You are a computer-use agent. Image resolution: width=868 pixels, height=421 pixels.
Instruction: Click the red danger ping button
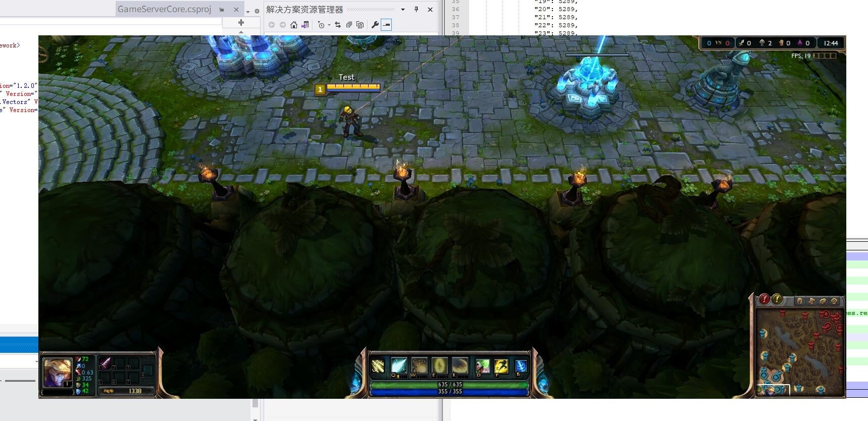[x=764, y=299]
